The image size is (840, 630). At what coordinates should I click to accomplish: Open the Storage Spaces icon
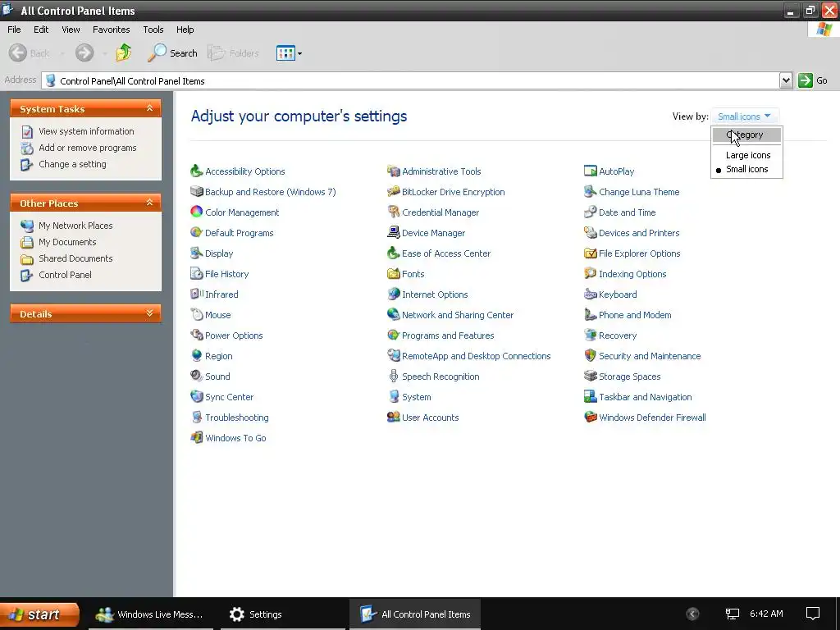click(591, 376)
